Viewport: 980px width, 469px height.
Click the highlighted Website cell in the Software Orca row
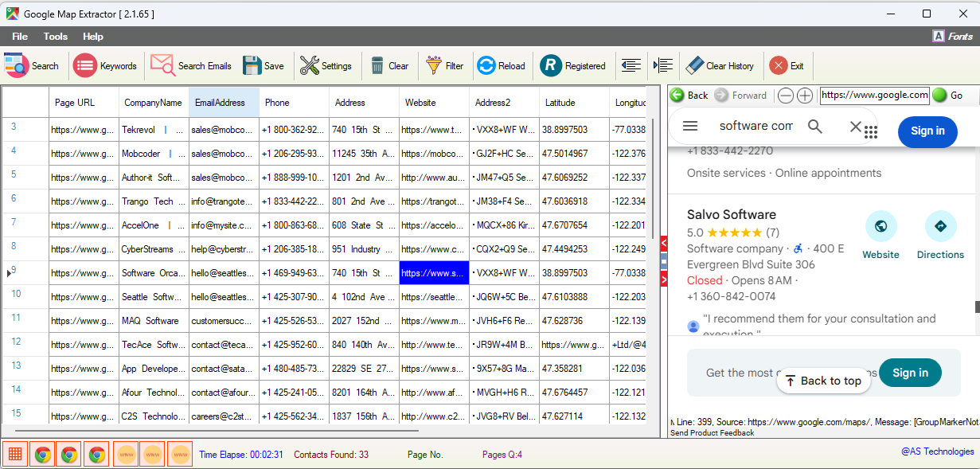coord(434,273)
